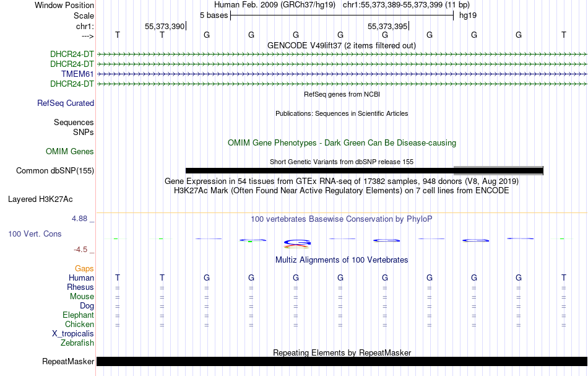Click the chr1: label
588x376 pixels.
coord(85,26)
